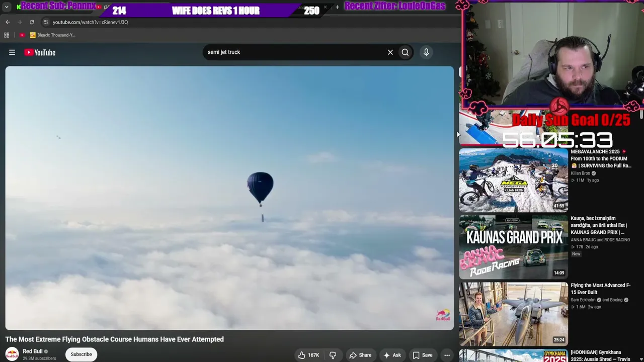
Task: Open the F-15 video thumbnail
Action: pyautogui.click(x=513, y=314)
